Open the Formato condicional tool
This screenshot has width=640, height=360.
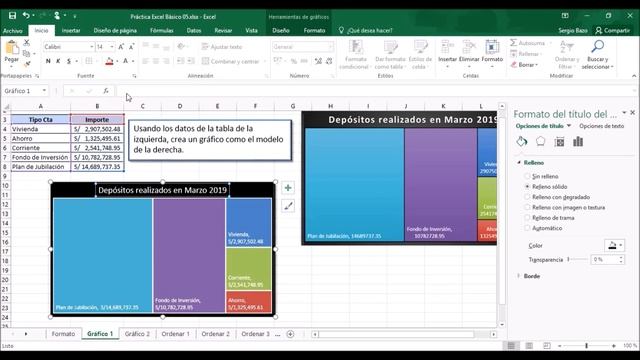356,55
